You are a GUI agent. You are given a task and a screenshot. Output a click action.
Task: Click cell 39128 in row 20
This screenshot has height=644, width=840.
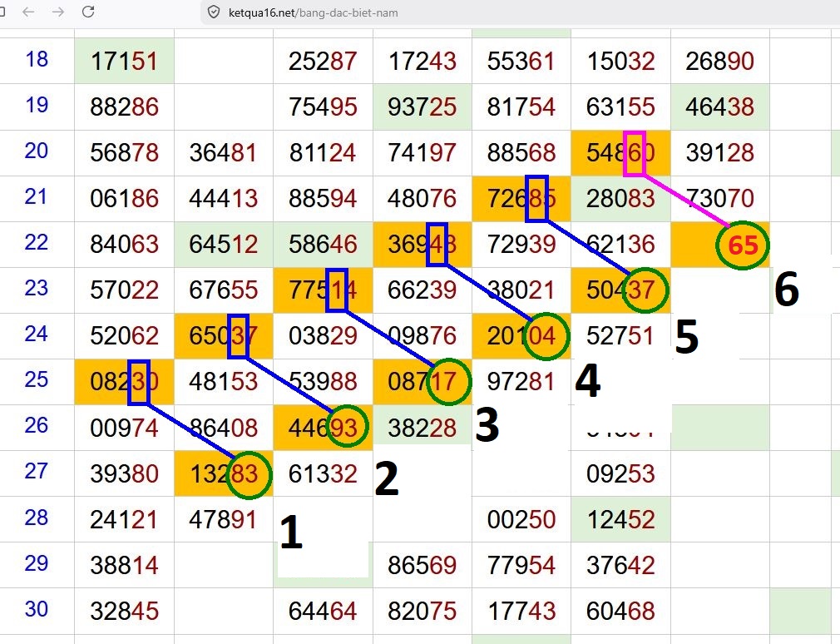[x=720, y=153]
